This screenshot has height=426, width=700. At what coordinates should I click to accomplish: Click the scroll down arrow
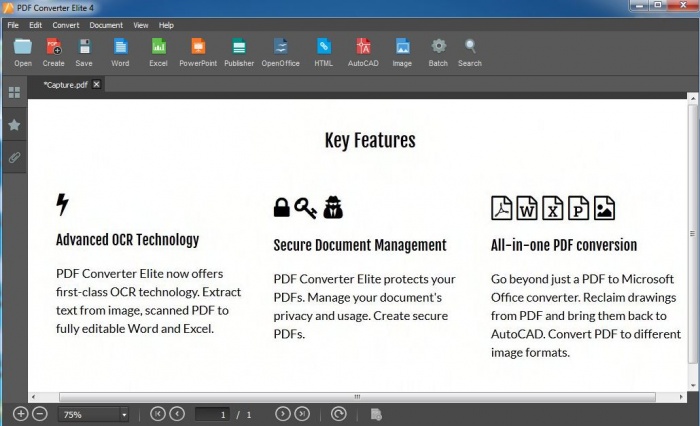[692, 385]
